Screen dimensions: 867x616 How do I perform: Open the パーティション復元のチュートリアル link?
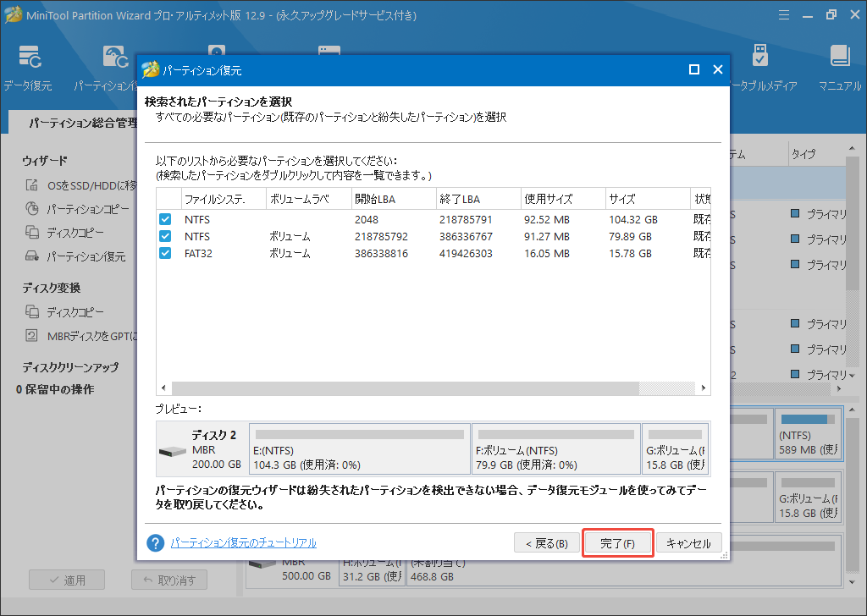point(243,543)
